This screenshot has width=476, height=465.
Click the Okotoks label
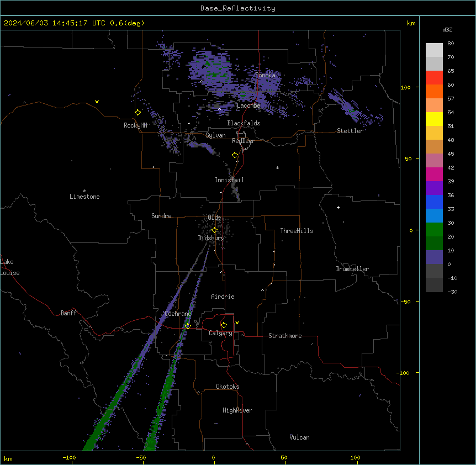coord(228,387)
